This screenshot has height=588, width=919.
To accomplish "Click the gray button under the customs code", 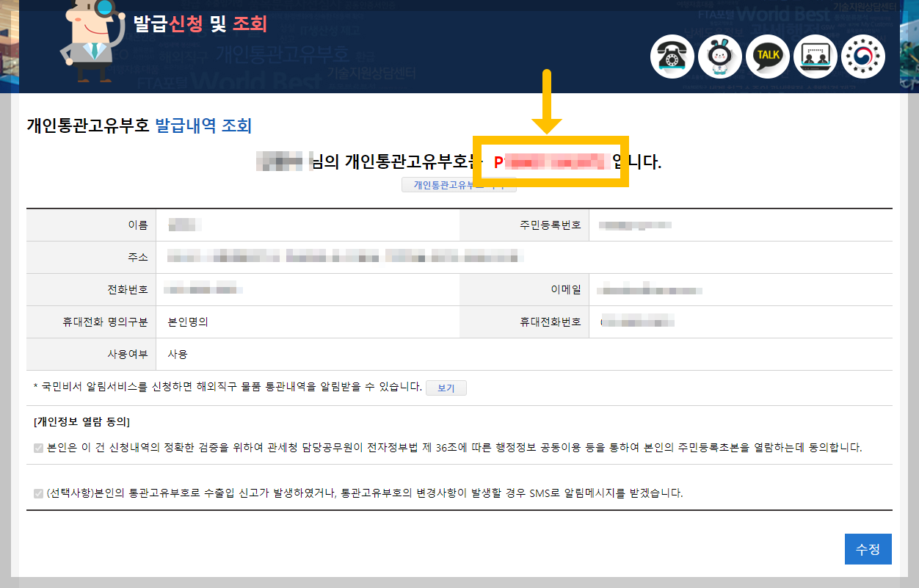I will (459, 185).
